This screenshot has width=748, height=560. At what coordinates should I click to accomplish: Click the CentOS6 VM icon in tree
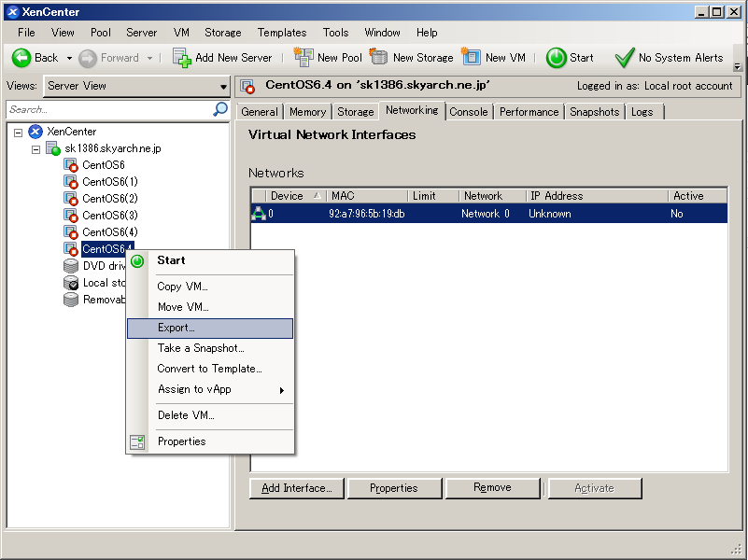click(x=71, y=165)
